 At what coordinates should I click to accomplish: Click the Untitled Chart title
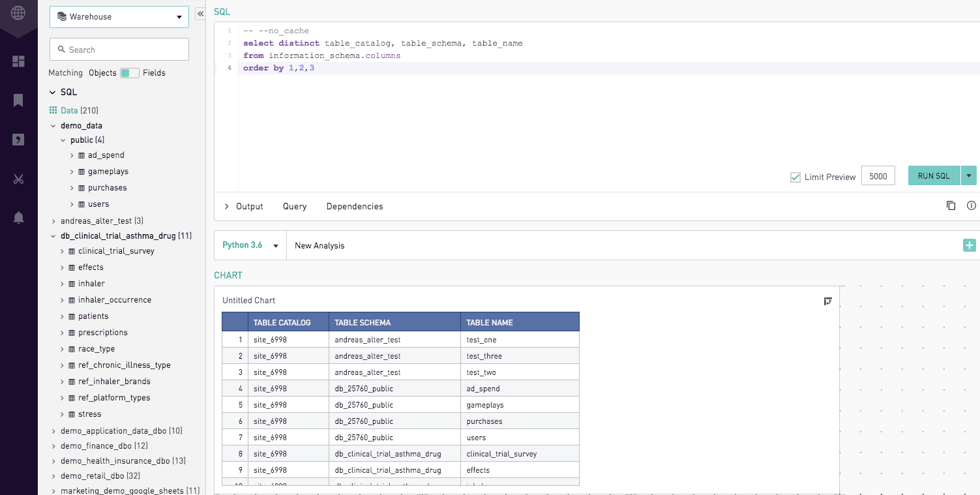(x=249, y=301)
